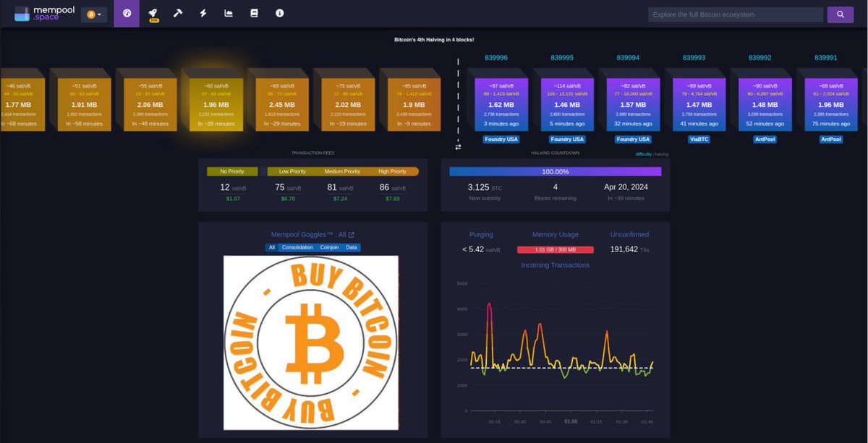
Task: Open block height 839993 link
Action: (x=694, y=58)
